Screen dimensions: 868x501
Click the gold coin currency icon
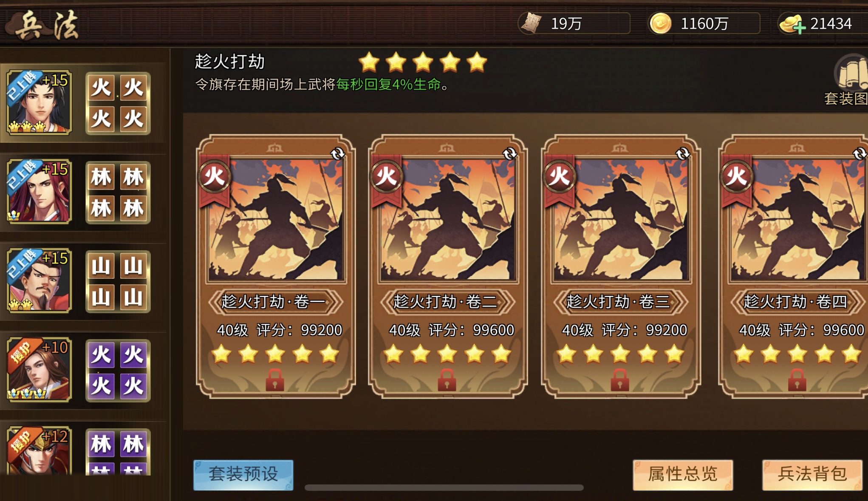pos(660,23)
